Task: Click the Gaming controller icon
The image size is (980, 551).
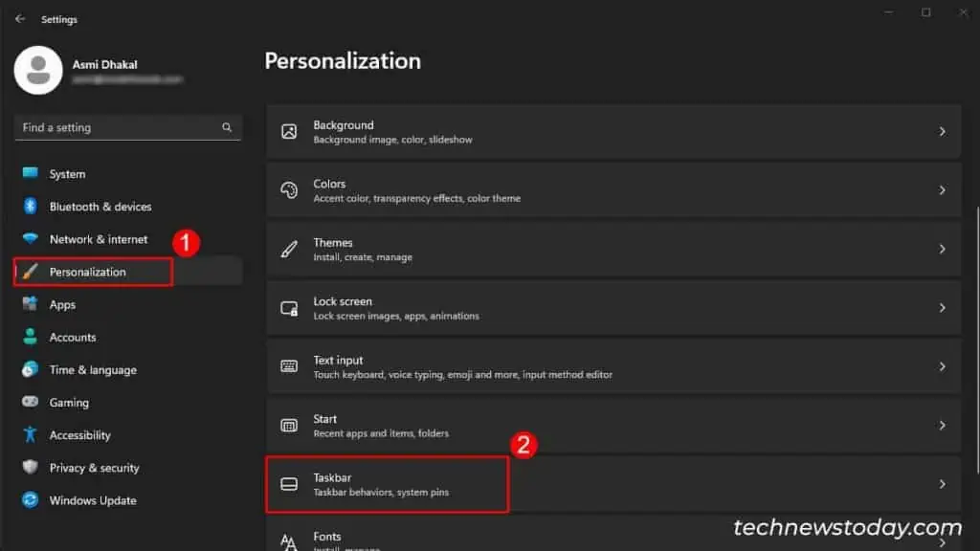Action: click(x=30, y=402)
